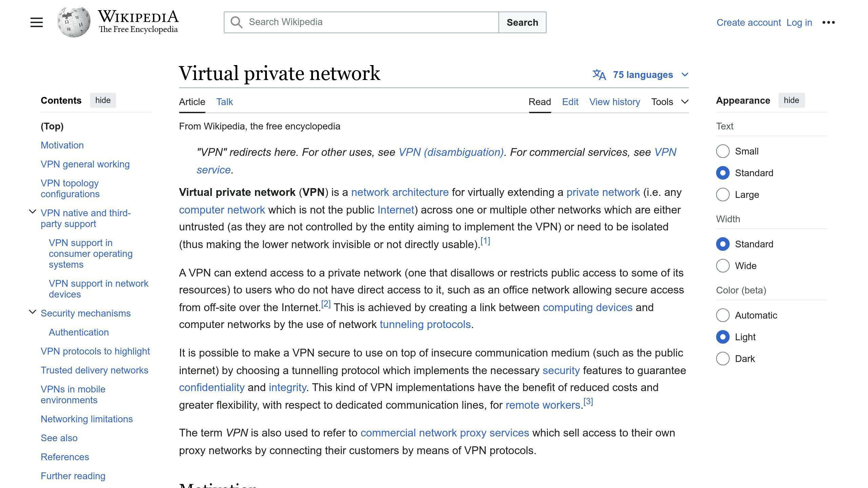Select Light color mode
The width and height of the screenshot is (868, 488).
click(723, 337)
